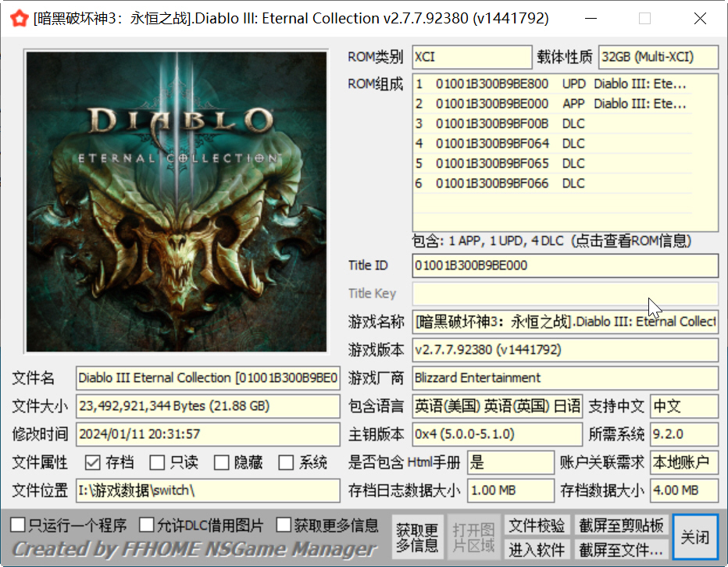The width and height of the screenshot is (728, 567).
Task: Enable the 只读 read-only attribute
Action: (x=156, y=462)
